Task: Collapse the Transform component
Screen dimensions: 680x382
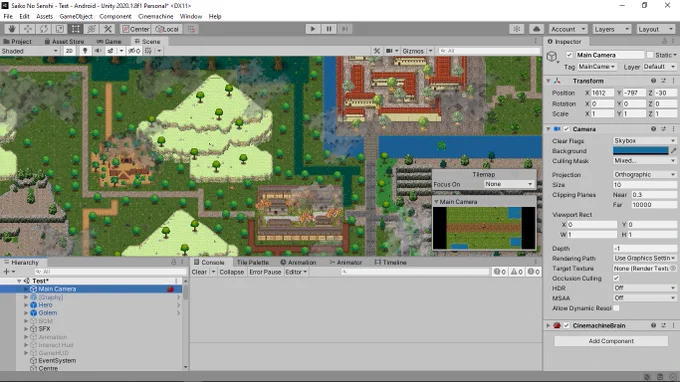Action: pyautogui.click(x=548, y=81)
